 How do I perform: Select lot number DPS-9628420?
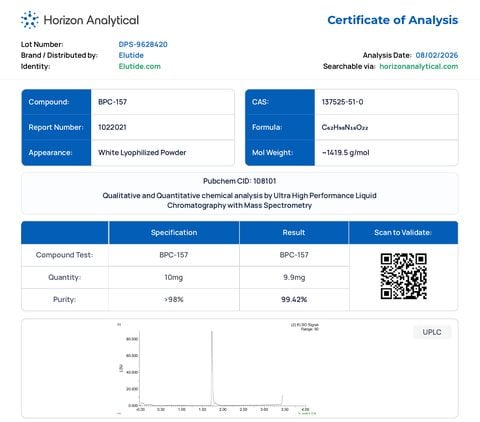(x=143, y=44)
